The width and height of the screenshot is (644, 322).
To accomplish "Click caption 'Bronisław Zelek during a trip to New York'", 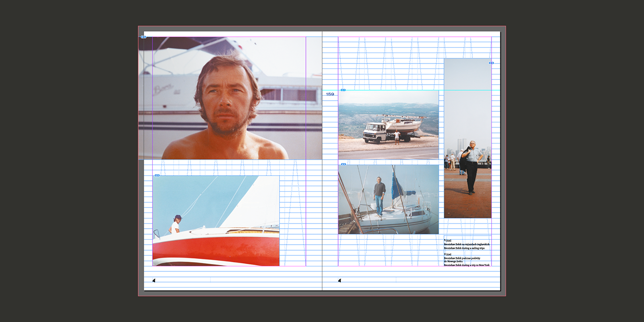I will click(x=466, y=265).
